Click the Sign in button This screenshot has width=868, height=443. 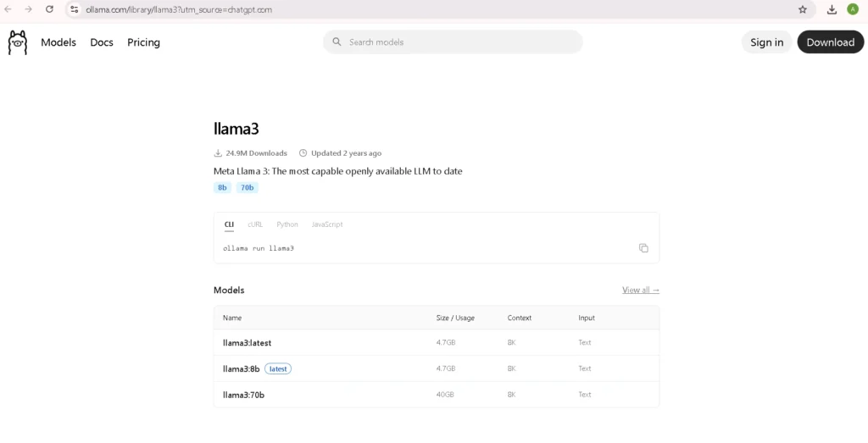click(766, 42)
